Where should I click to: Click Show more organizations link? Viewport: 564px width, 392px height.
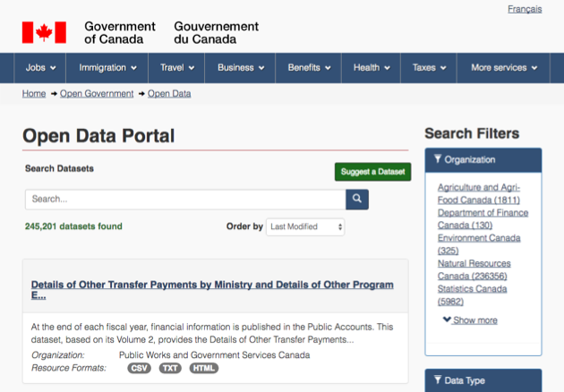[475, 320]
